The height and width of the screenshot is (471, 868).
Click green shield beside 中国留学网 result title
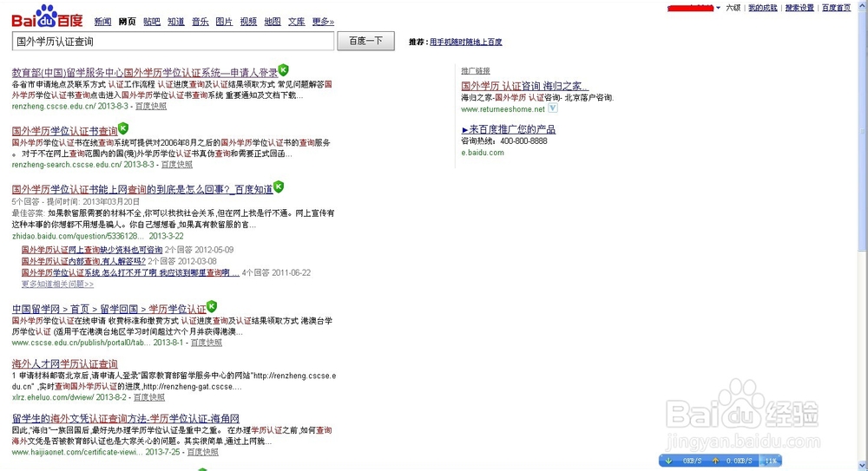coord(212,306)
